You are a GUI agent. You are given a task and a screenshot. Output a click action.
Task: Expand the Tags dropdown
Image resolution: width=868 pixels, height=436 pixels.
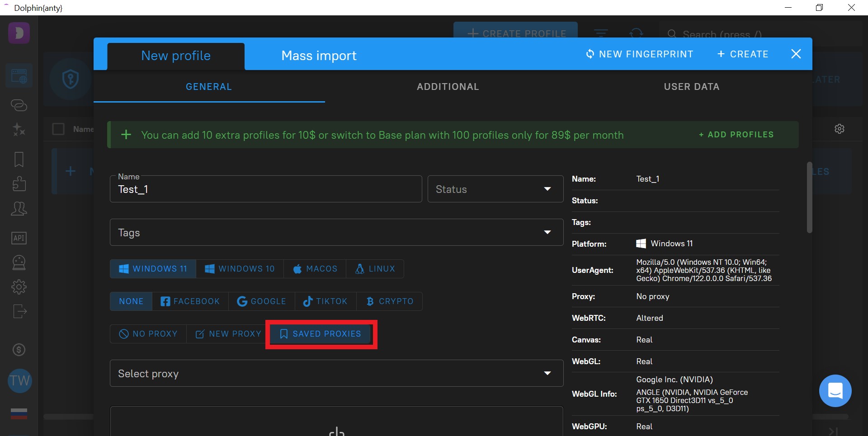(x=336, y=233)
